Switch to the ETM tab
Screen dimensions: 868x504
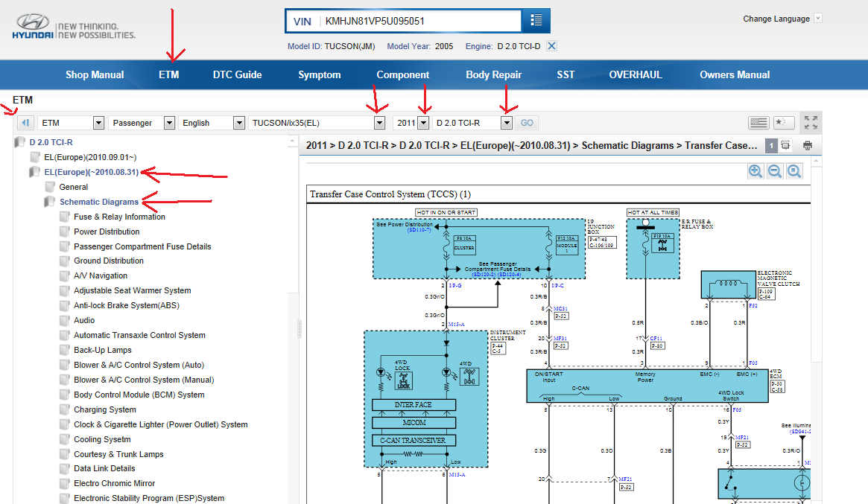(x=169, y=74)
